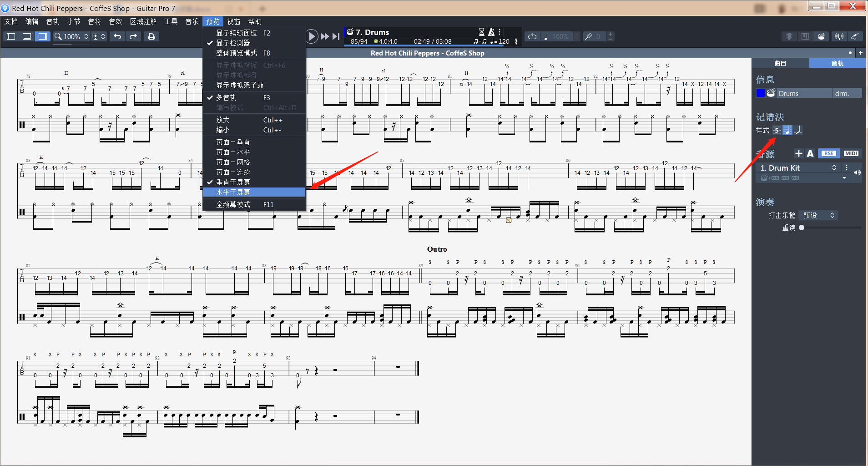Open the metronome icon in transport display

coord(491,32)
